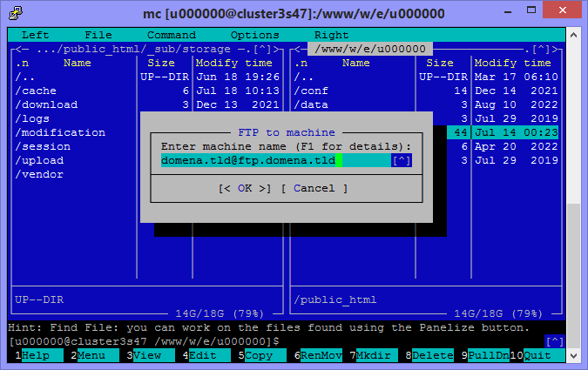This screenshot has height=370, width=588.
Task: Click F8 Delete function key
Action: pyautogui.click(x=429, y=355)
